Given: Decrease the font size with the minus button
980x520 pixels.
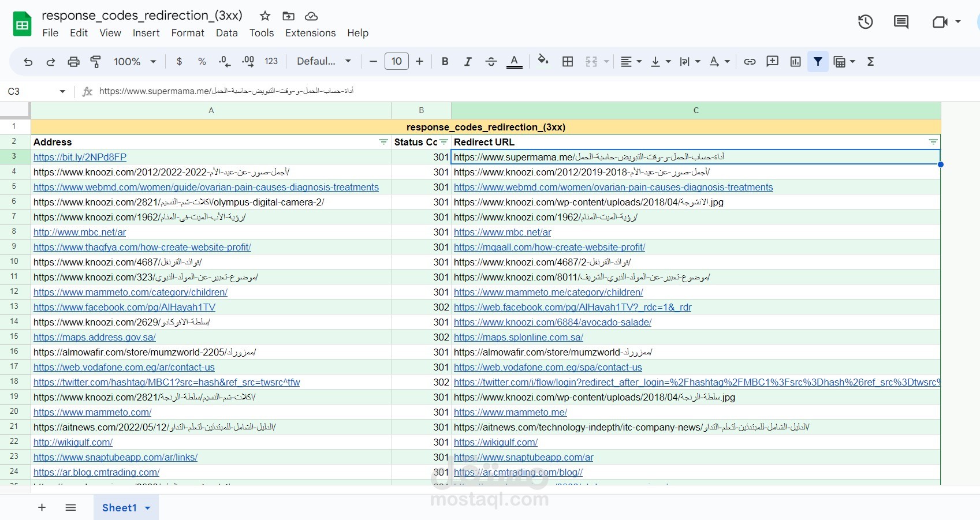Looking at the screenshot, I should coord(373,61).
